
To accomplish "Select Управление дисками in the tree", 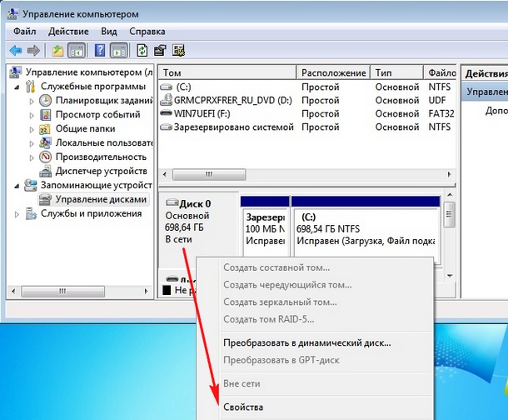I will pos(101,199).
